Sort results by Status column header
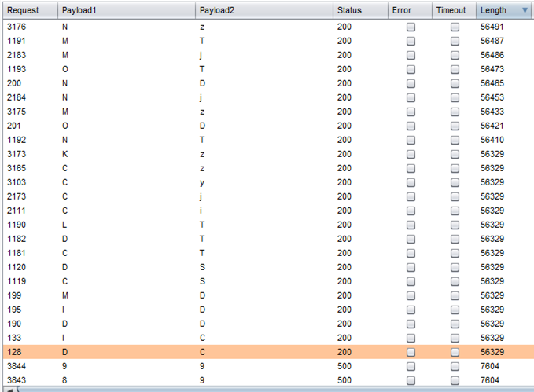 [360, 10]
